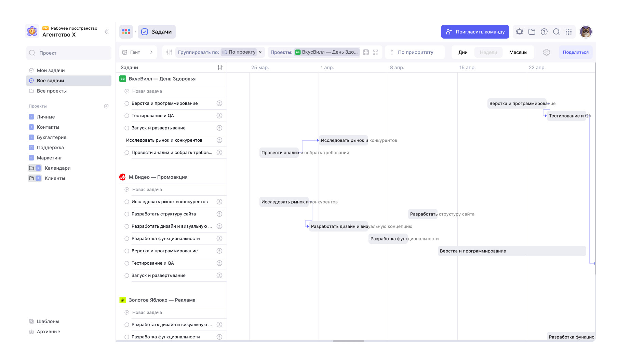This screenshot has height=364, width=618.
Task: Click the save view floppy disk icon
Action: click(366, 52)
